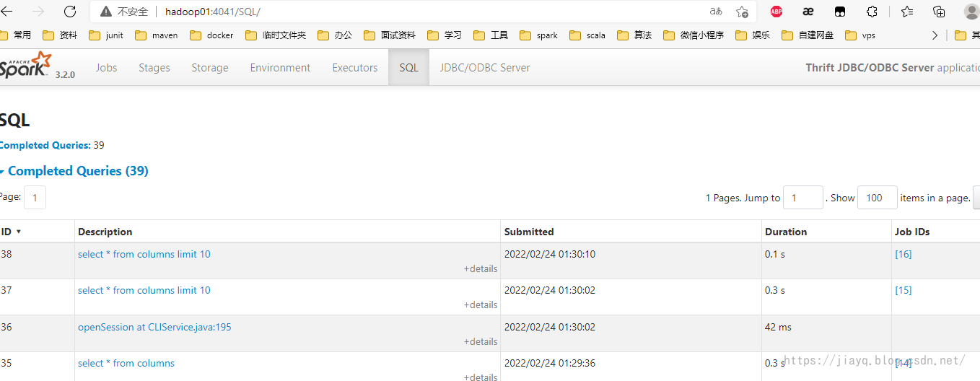
Task: Open the user profile avatar
Action: pyautogui.click(x=971, y=12)
